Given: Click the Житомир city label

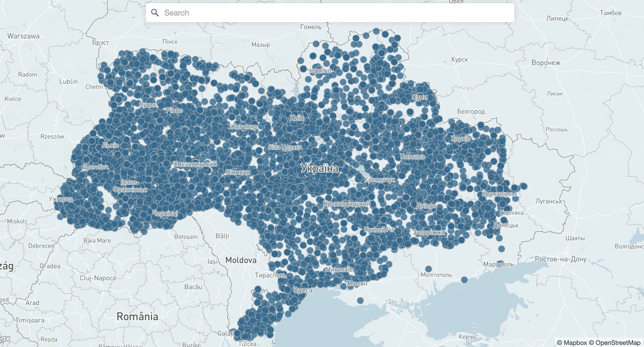Looking at the screenshot, I should tap(243, 127).
